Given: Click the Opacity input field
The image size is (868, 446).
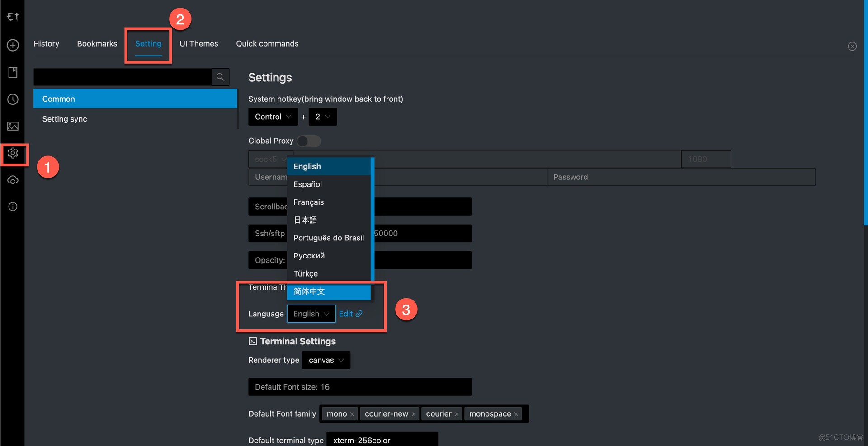Looking at the screenshot, I should 360,260.
